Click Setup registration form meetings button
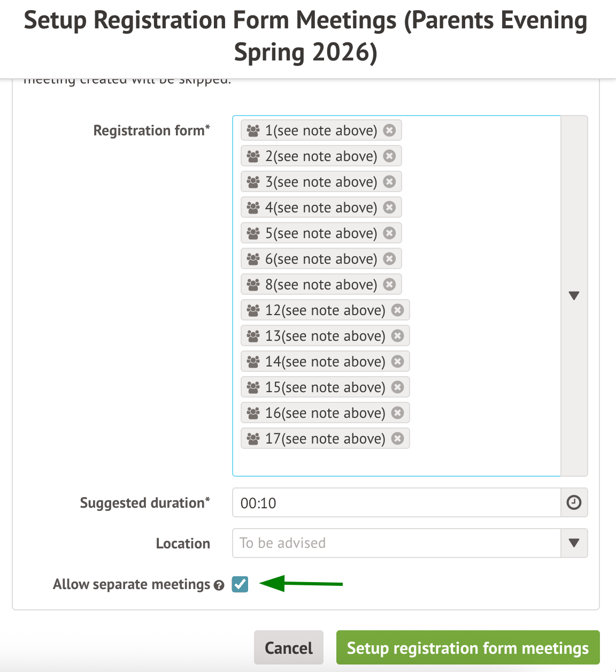Screen dimensions: 616x672 [x=468, y=647]
